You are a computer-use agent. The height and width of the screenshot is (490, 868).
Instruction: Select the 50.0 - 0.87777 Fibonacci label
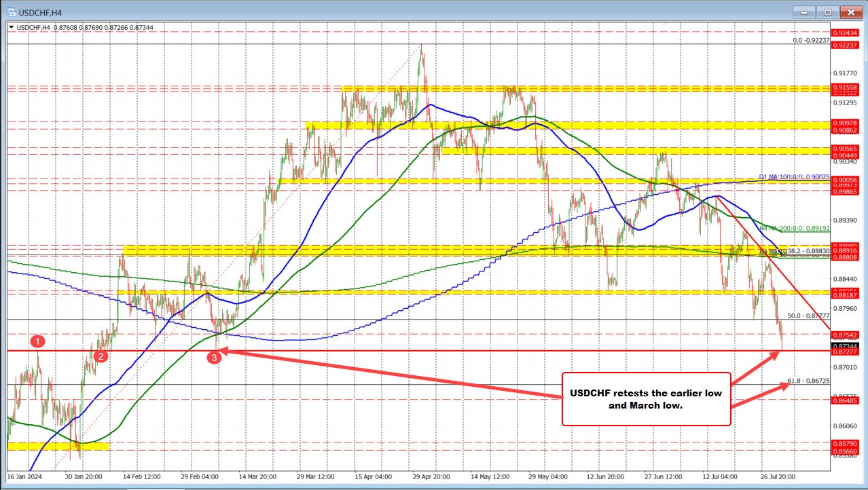pos(808,316)
